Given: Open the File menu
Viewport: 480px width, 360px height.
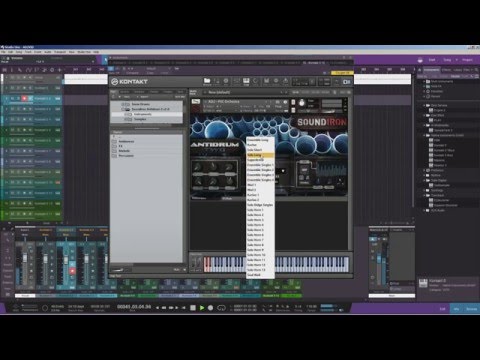Looking at the screenshot, I should click(3, 52).
